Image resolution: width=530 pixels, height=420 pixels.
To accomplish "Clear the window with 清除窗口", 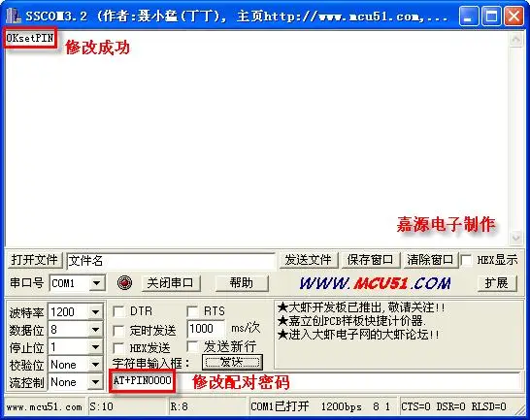I will tap(430, 260).
